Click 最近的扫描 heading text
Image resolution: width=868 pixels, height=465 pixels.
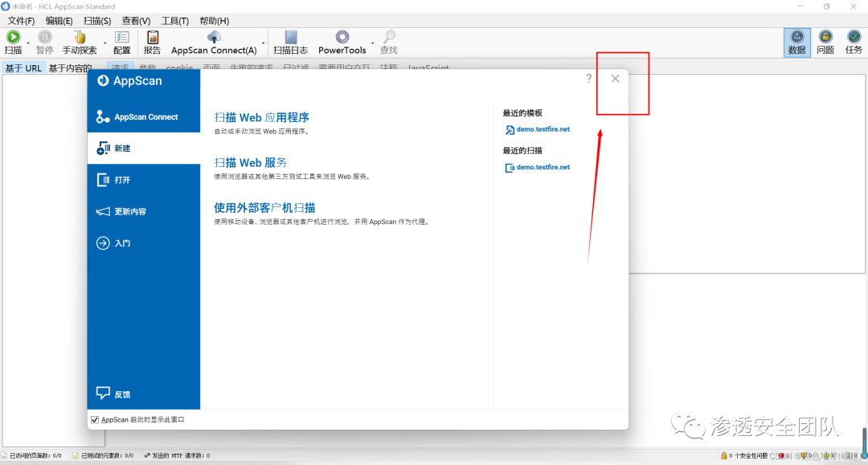[522, 150]
